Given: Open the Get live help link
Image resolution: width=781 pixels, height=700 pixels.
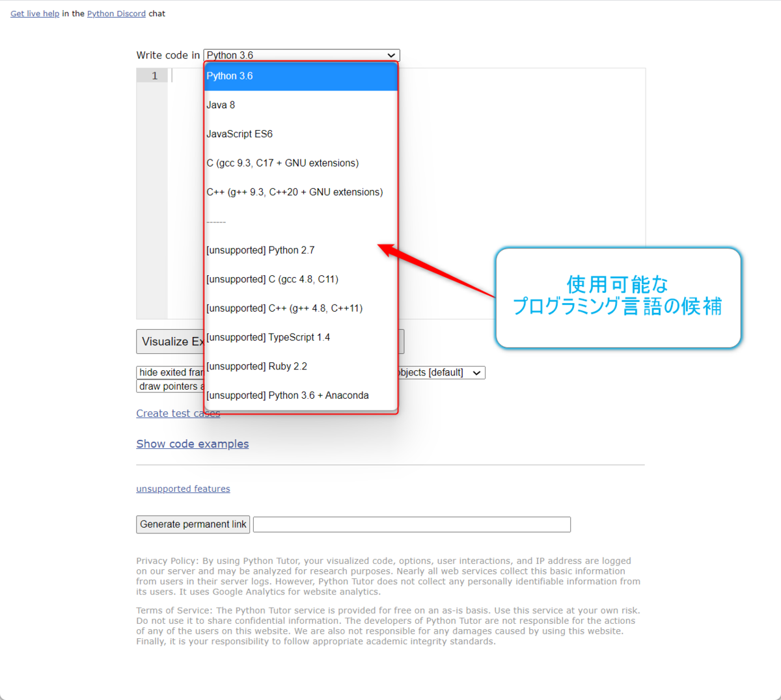Looking at the screenshot, I should 35,14.
